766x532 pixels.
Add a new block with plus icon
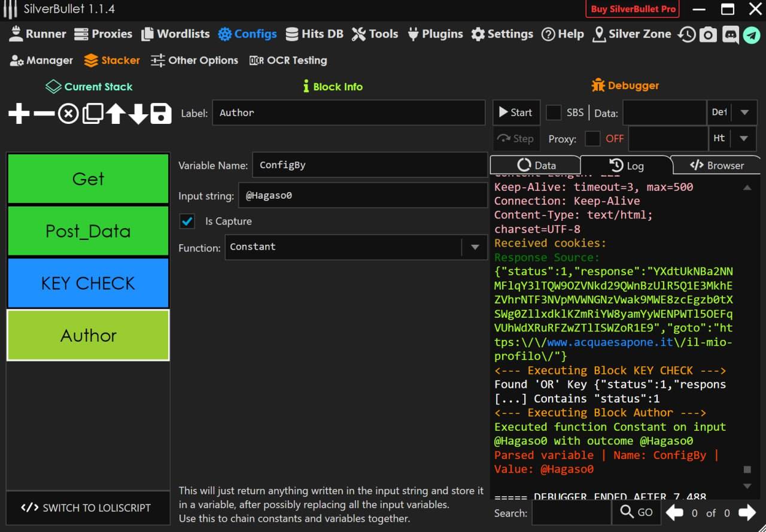click(19, 113)
